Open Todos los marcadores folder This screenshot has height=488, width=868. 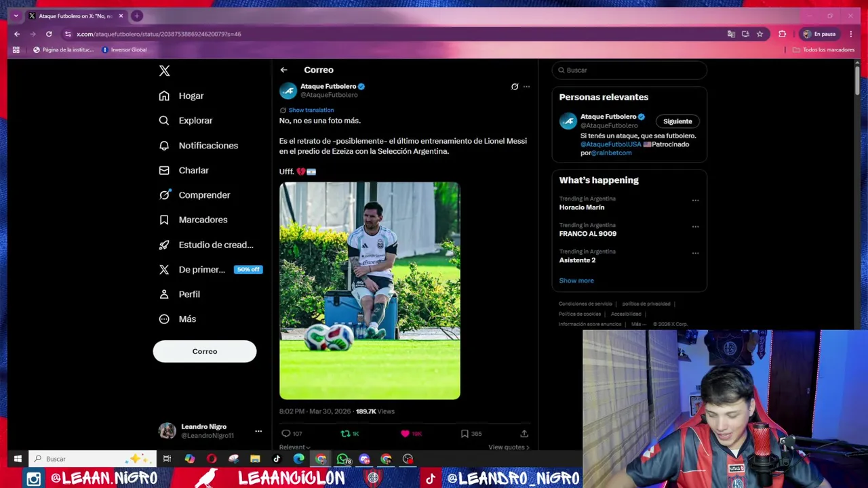pyautogui.click(x=823, y=49)
